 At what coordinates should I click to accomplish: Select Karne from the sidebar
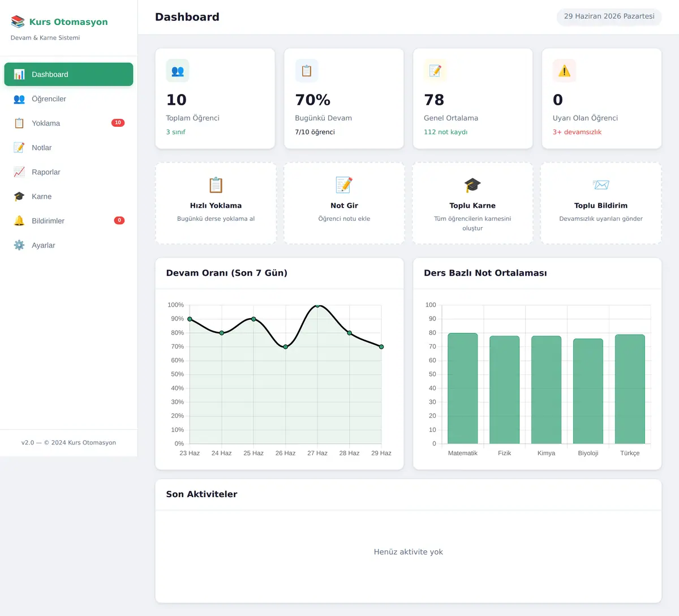68,196
